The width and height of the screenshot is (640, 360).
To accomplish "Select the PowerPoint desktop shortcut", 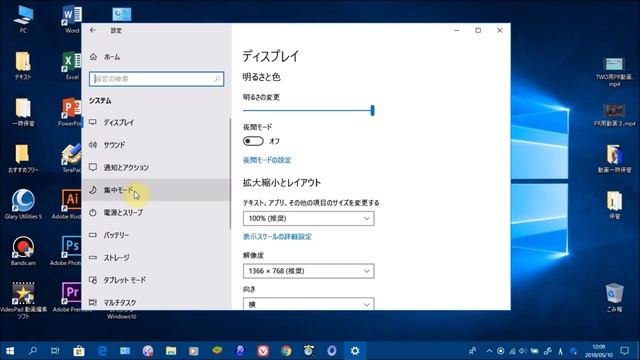I will (x=70, y=112).
